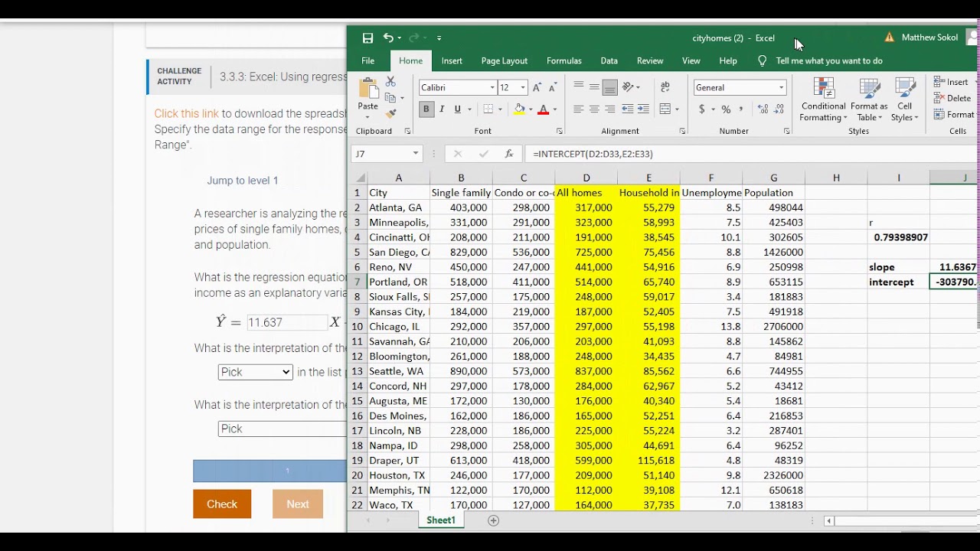
Task: Apply accounting dollar number format
Action: click(701, 109)
